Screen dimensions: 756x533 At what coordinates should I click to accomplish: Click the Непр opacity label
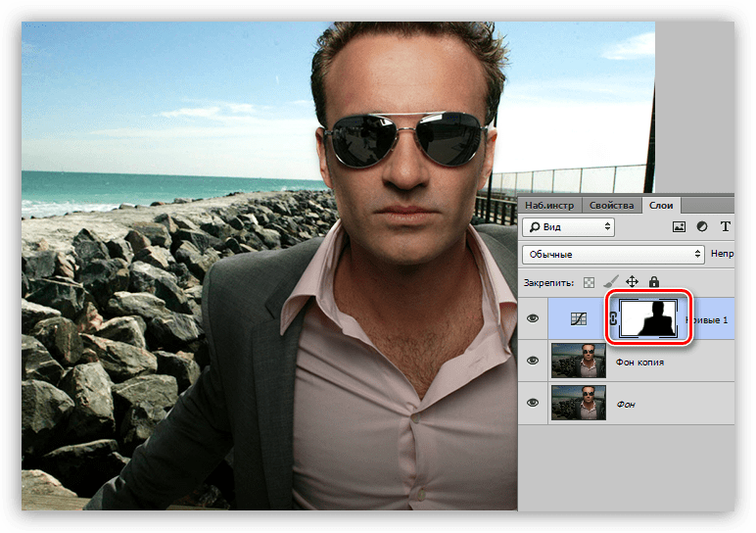723,254
